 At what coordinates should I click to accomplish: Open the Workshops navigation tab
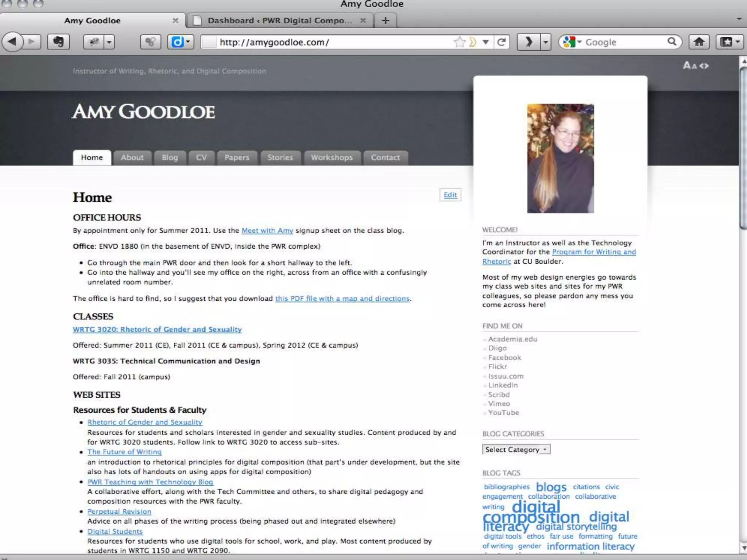pos(332,157)
